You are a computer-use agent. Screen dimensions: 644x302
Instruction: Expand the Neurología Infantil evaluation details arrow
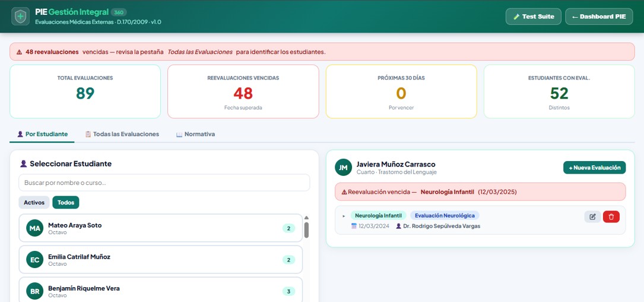point(344,216)
